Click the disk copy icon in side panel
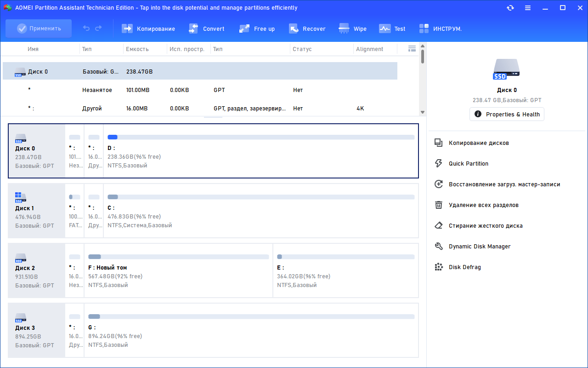588x368 pixels. 439,143
